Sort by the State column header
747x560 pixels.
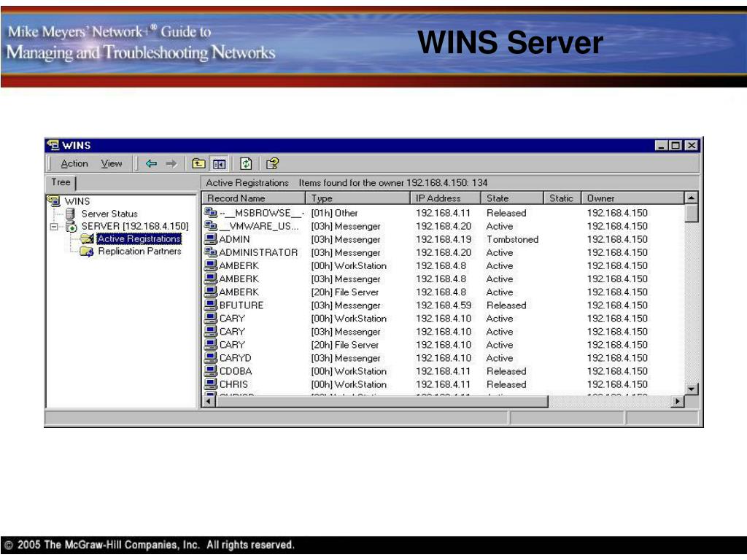point(512,198)
